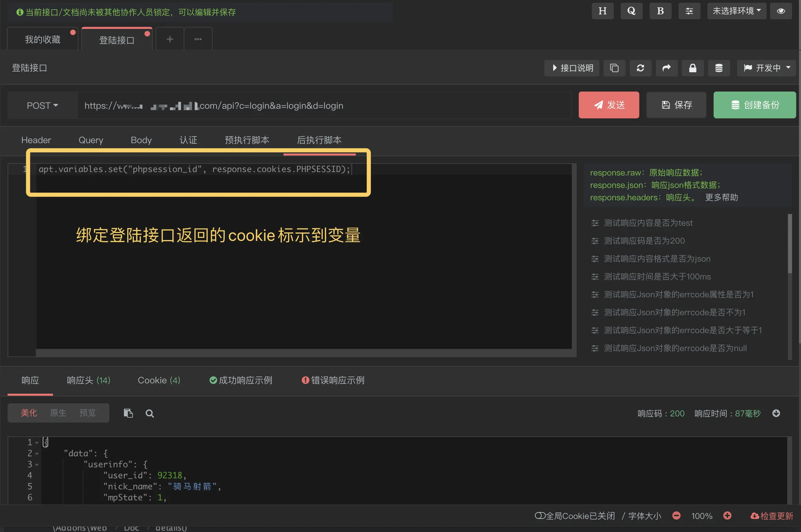Share the interface via the share icon
801x532 pixels.
coord(666,68)
